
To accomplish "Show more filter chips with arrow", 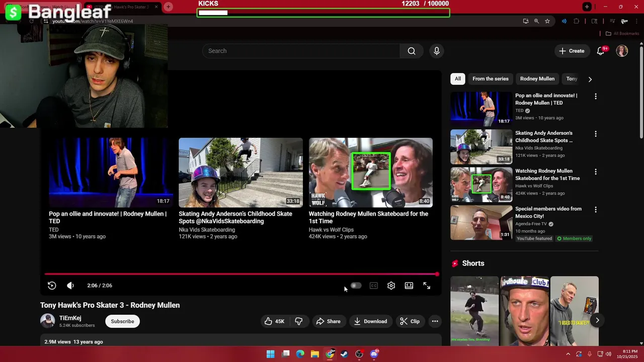I will tap(590, 79).
